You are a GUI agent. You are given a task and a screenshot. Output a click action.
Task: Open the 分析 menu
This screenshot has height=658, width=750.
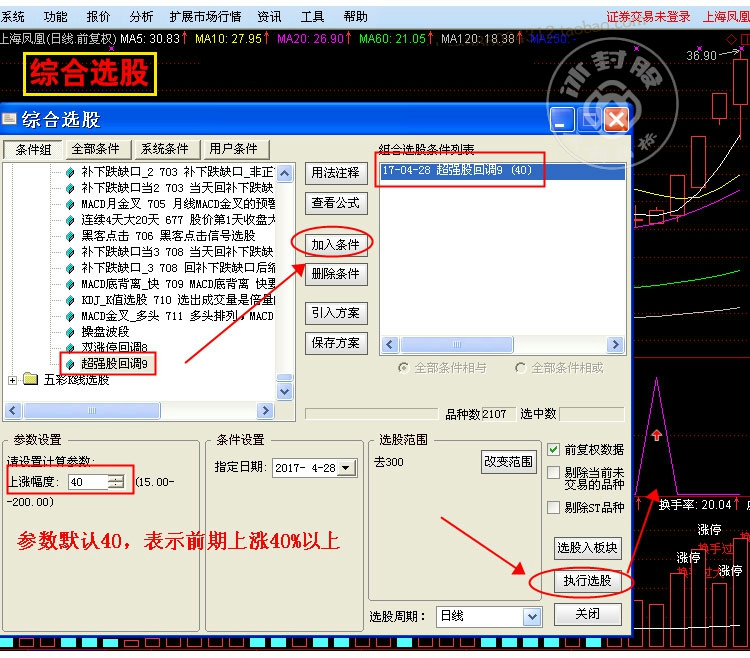pos(141,17)
